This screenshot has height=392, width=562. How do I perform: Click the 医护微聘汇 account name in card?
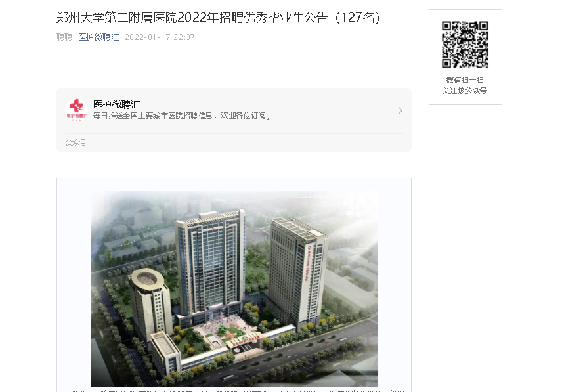point(116,104)
